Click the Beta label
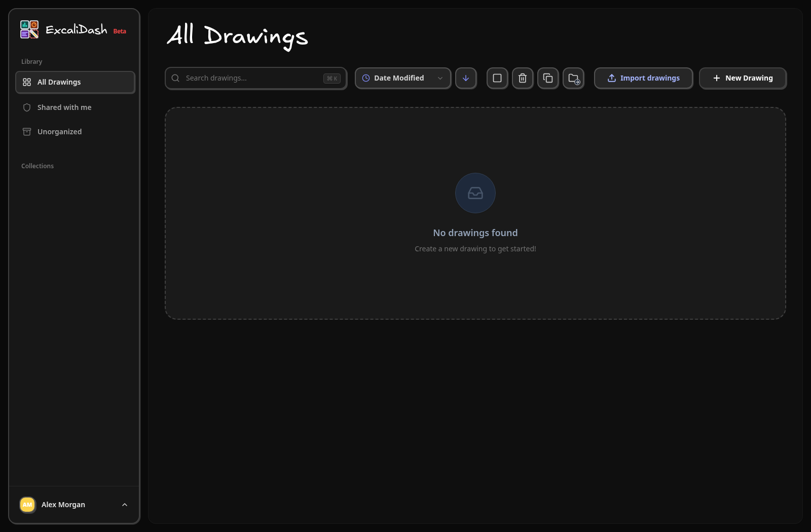This screenshot has width=811, height=532. tap(120, 31)
